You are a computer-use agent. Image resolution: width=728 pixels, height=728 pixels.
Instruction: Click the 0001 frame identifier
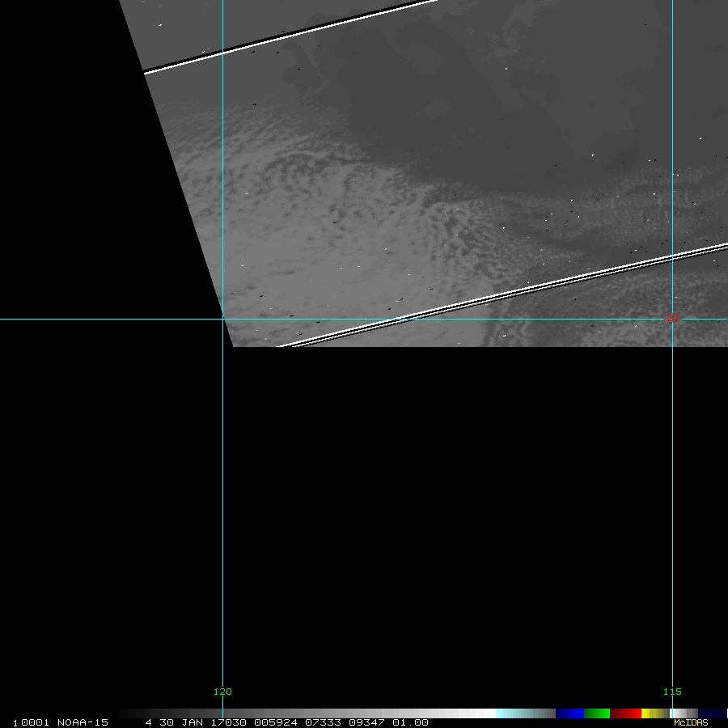pos(36,722)
